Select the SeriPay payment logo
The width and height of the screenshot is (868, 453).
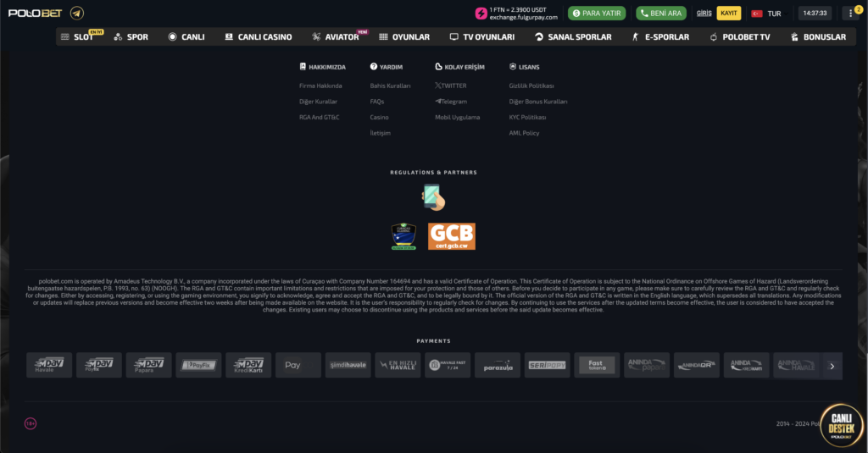[547, 365]
